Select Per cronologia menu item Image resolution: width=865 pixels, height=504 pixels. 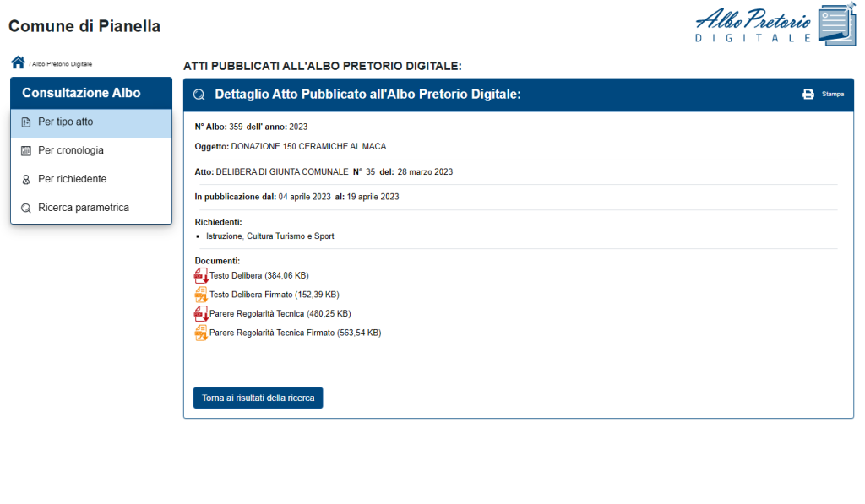(91, 150)
